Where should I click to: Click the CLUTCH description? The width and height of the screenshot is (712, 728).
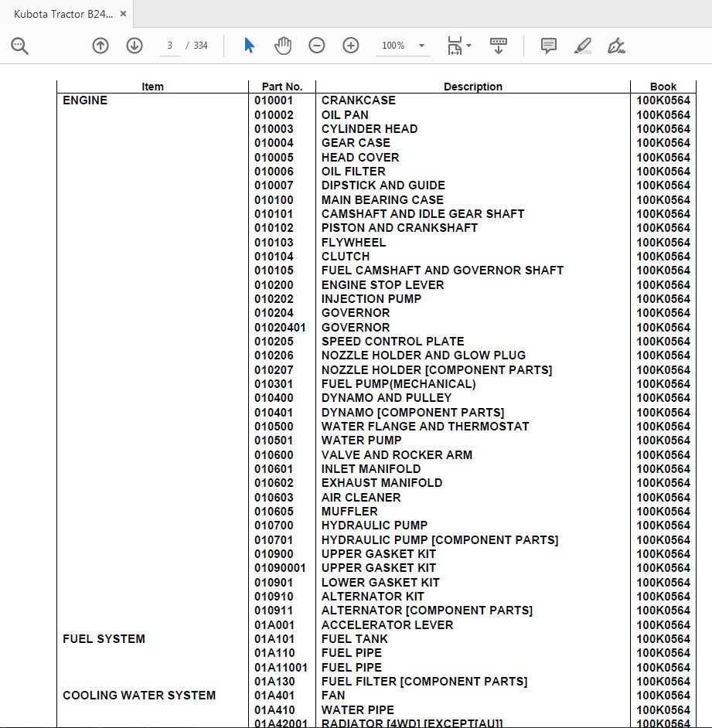click(x=346, y=257)
